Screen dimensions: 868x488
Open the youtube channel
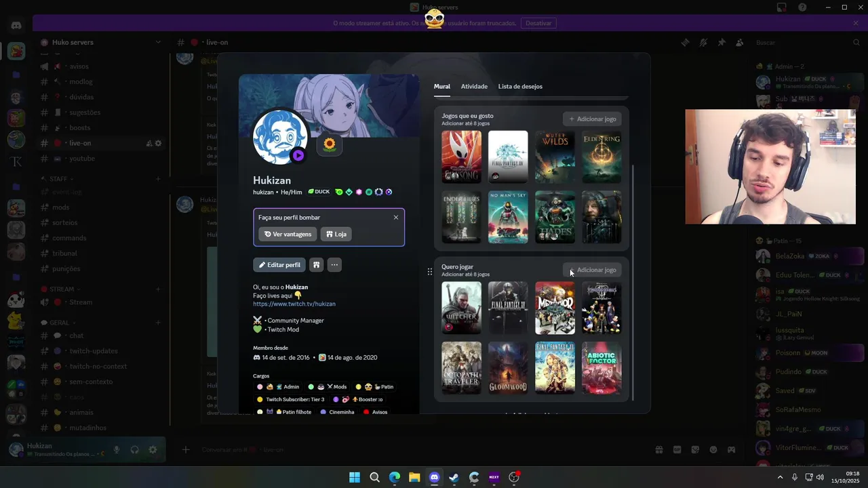(x=100, y=159)
